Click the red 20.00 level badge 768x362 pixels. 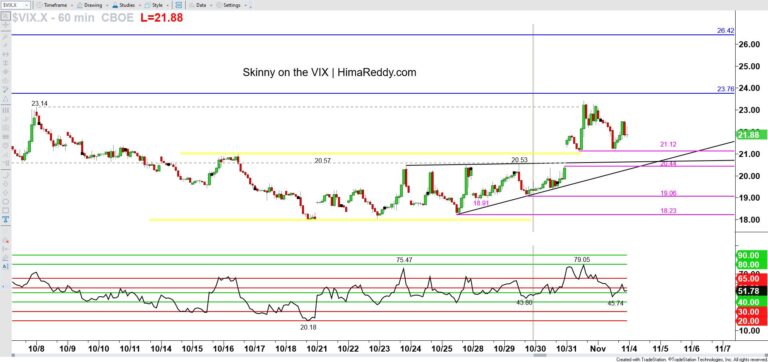point(751,320)
